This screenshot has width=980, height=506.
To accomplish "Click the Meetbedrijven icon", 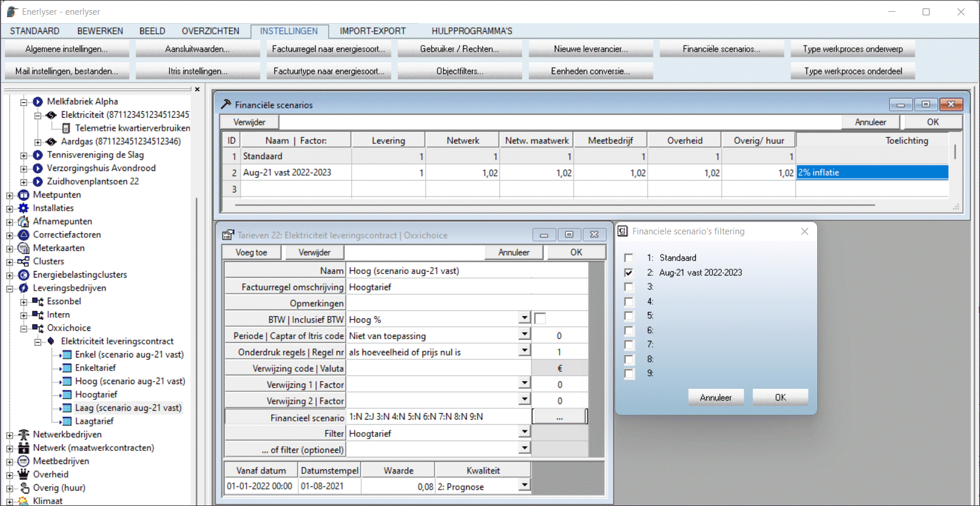I will (24, 461).
